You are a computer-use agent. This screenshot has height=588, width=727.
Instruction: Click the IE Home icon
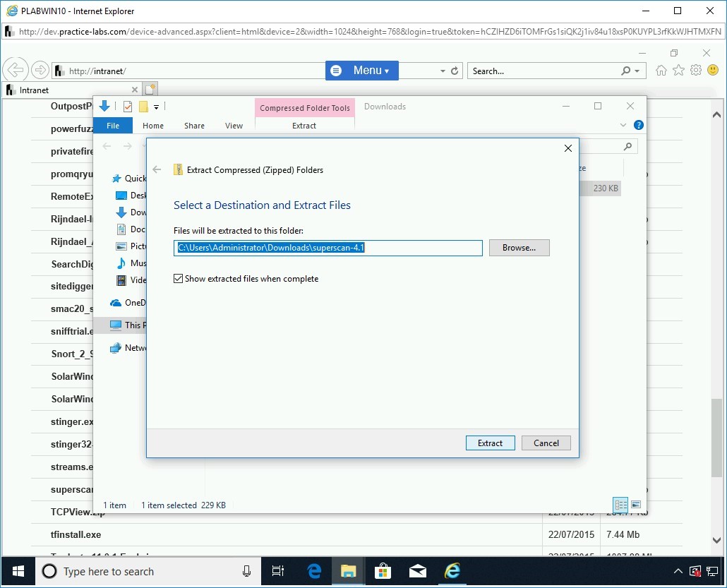(x=661, y=71)
